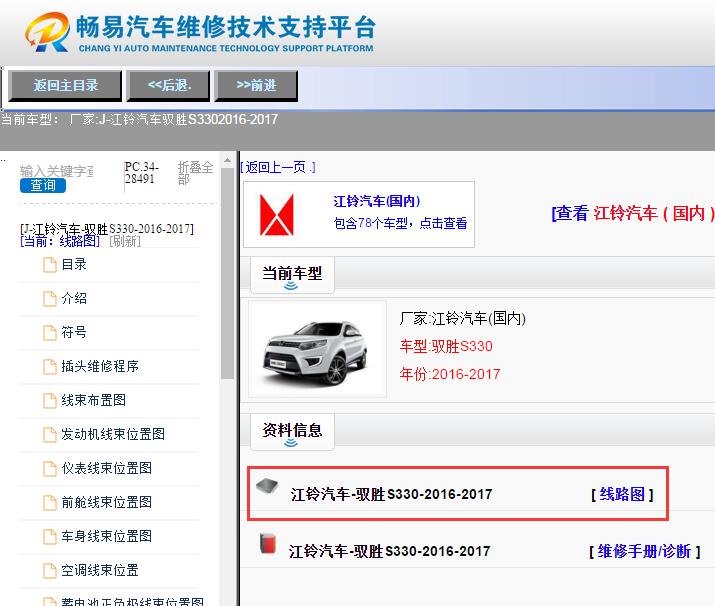715x606 pixels.
Task: Click the gray chip icon beside 线路图 row
Action: point(267,486)
